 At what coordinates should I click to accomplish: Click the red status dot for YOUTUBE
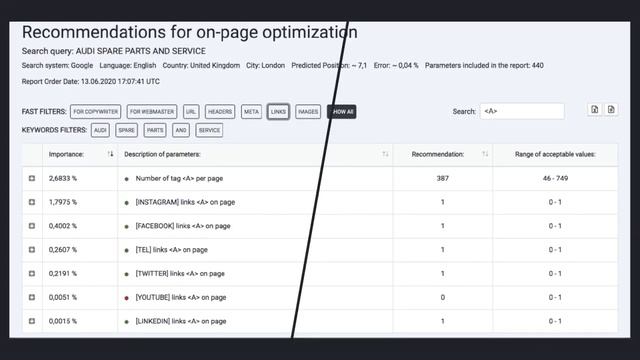coord(127,298)
